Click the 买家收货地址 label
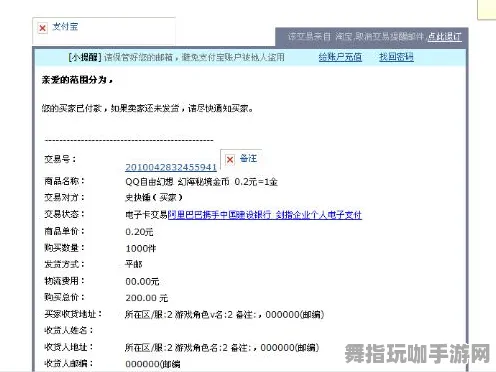The width and height of the screenshot is (496, 372). coord(73,314)
